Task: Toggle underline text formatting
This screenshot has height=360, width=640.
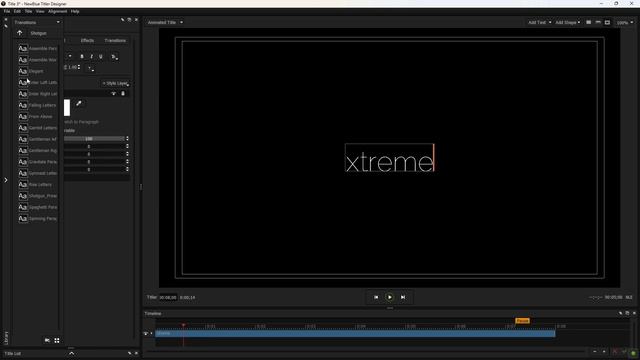Action: (x=100, y=56)
